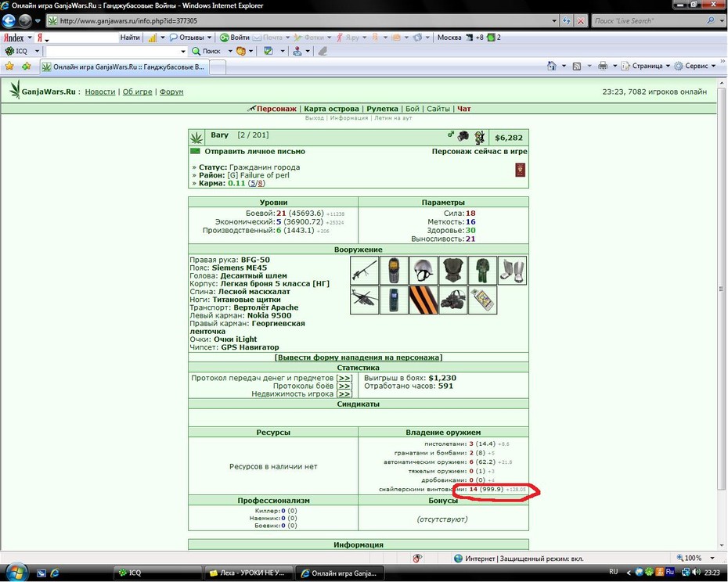The height and width of the screenshot is (582, 728).
Task: Click the GPS Navigator chipset icon
Action: coord(483,300)
